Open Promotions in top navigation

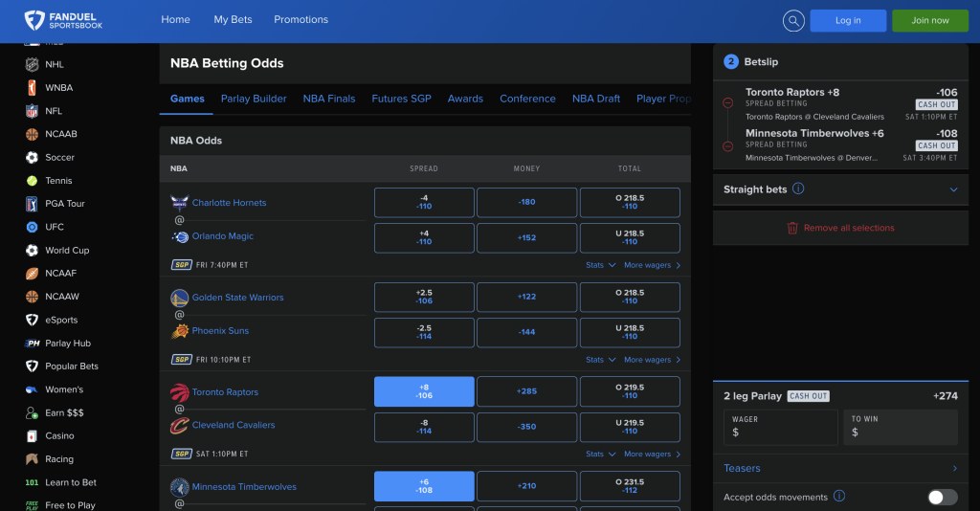(x=301, y=19)
